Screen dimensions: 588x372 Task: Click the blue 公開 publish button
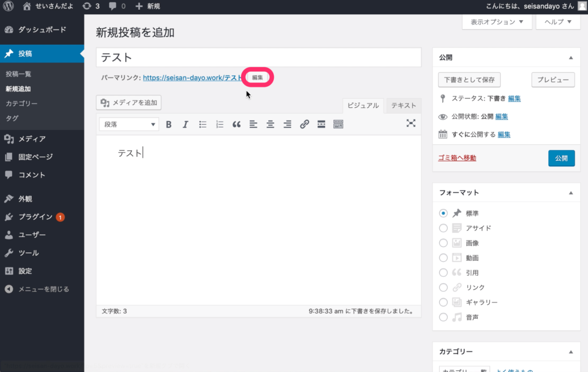point(561,158)
